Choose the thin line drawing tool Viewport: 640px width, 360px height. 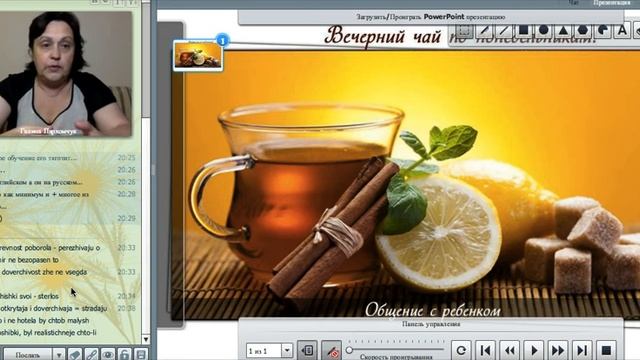coord(504,31)
